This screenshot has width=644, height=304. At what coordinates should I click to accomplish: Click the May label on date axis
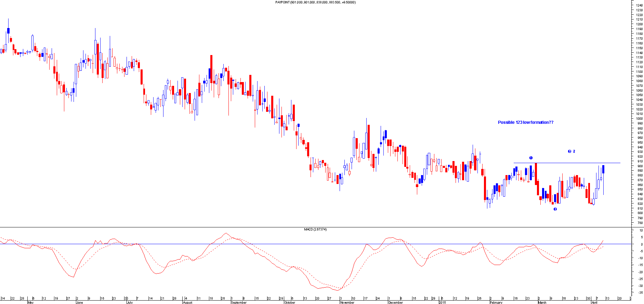pos(31,302)
